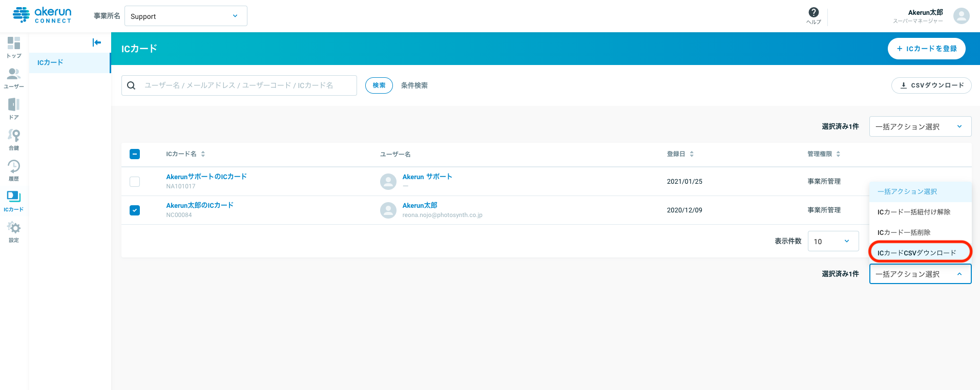980x390 pixels.
Task: Open 履歴 history in sidebar
Action: pos(14,170)
